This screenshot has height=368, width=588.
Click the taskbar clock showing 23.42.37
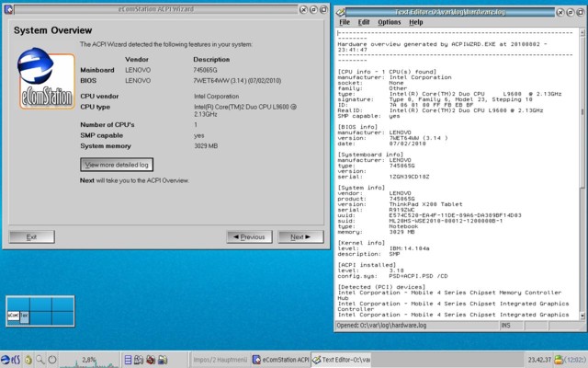point(539,360)
